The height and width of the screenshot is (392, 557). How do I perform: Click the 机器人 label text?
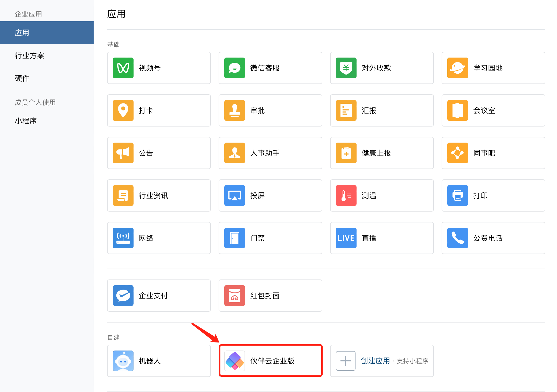tap(150, 361)
